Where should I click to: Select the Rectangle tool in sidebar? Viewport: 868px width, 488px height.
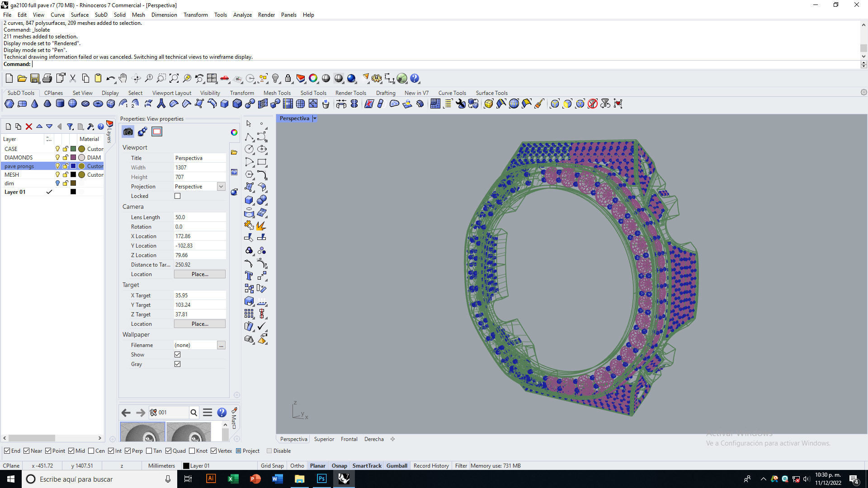tap(262, 162)
